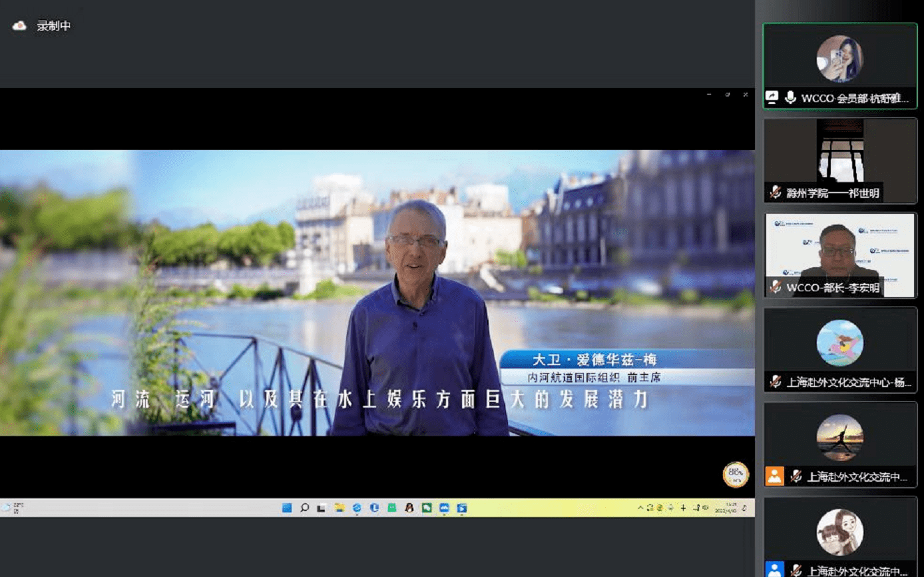The height and width of the screenshot is (577, 924).
Task: Click the screen-share icon on WCCO-会员部 tile
Action: click(x=772, y=98)
